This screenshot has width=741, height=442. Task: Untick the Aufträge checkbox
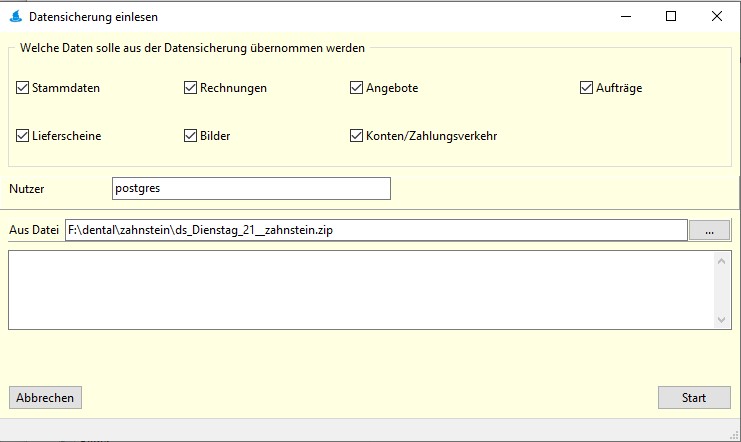click(x=587, y=88)
